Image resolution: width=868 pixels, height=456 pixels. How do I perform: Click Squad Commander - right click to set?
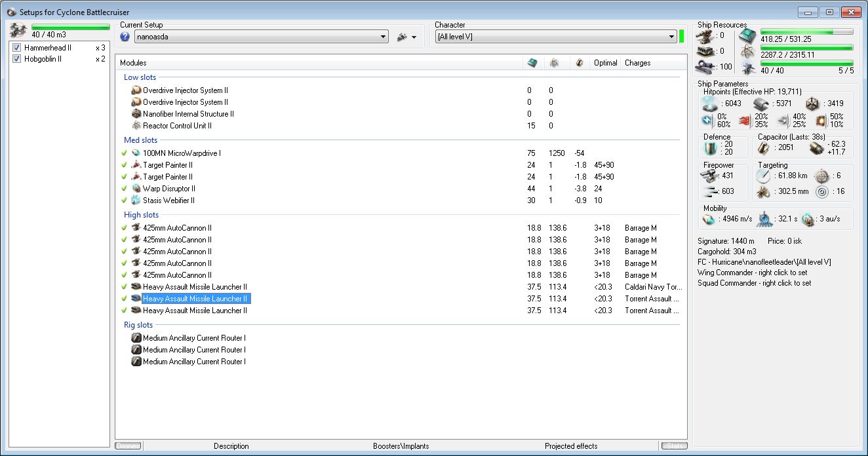754,283
